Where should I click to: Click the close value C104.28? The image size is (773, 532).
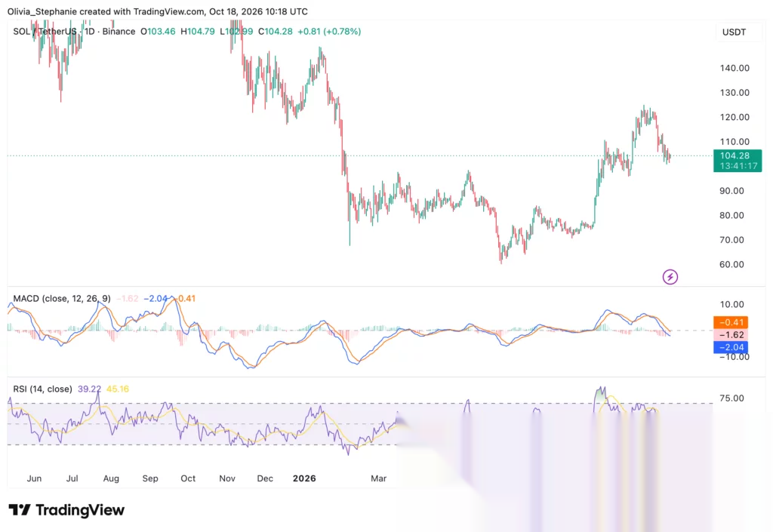click(275, 32)
